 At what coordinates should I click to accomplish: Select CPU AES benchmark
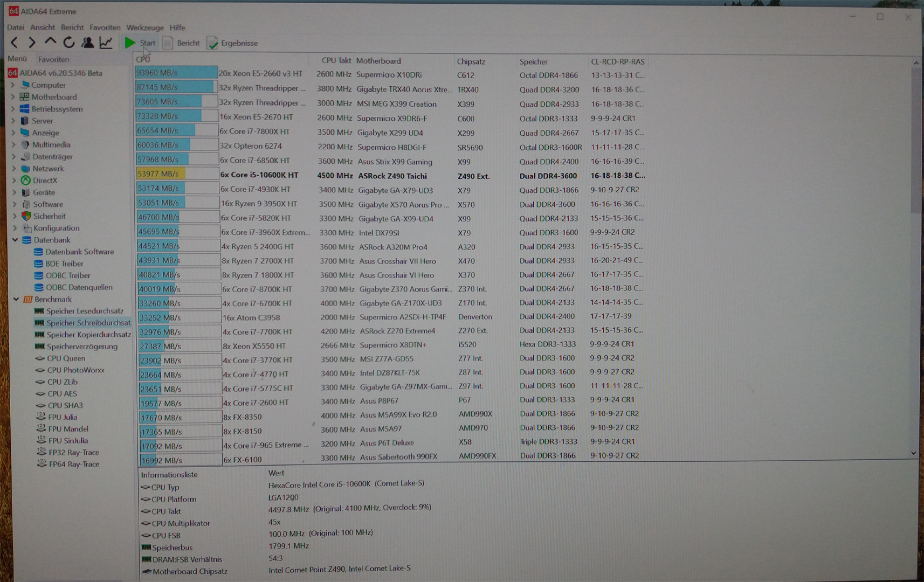[62, 393]
